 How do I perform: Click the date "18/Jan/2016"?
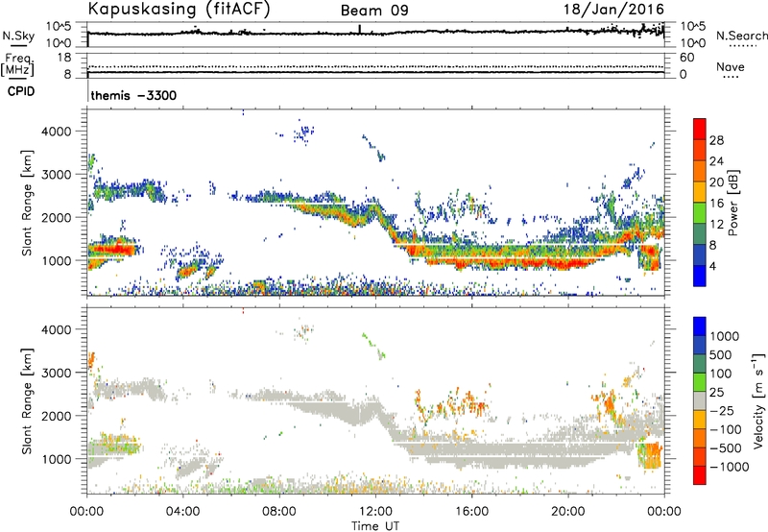(613, 10)
